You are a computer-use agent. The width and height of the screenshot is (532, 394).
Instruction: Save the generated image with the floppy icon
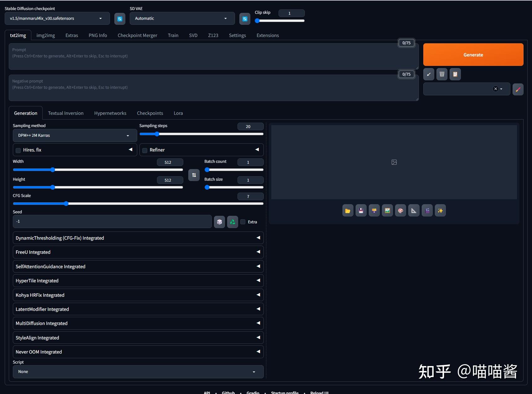coord(361,210)
